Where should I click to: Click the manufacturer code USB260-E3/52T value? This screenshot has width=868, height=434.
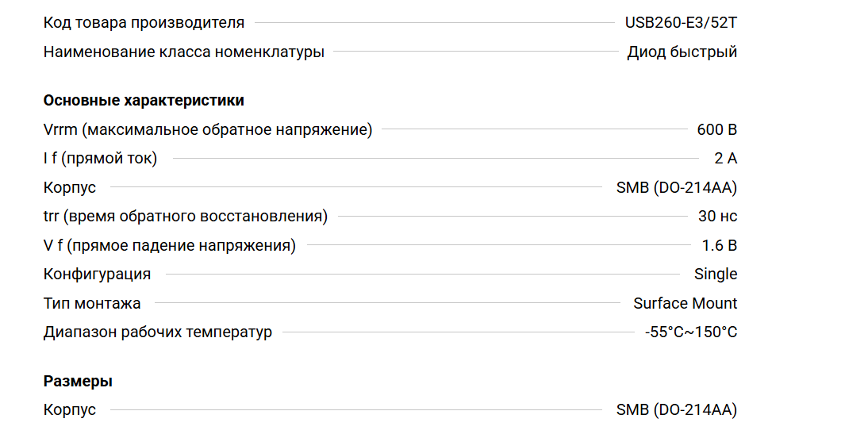tap(681, 22)
